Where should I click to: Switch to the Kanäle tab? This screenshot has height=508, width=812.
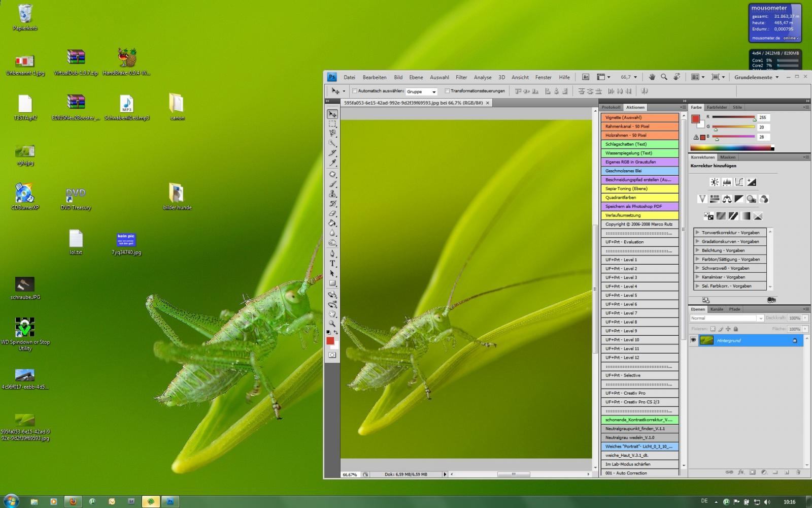(x=717, y=309)
